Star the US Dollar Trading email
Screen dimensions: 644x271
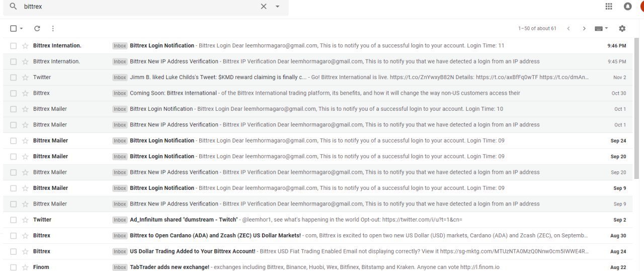25,251
